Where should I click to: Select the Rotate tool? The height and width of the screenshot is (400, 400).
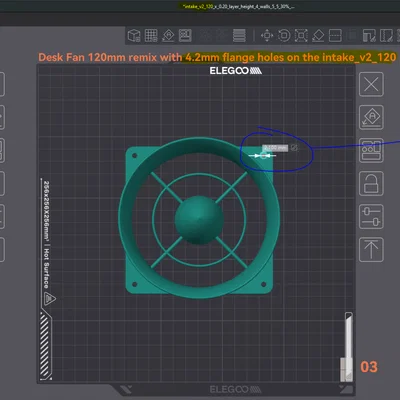click(284, 35)
